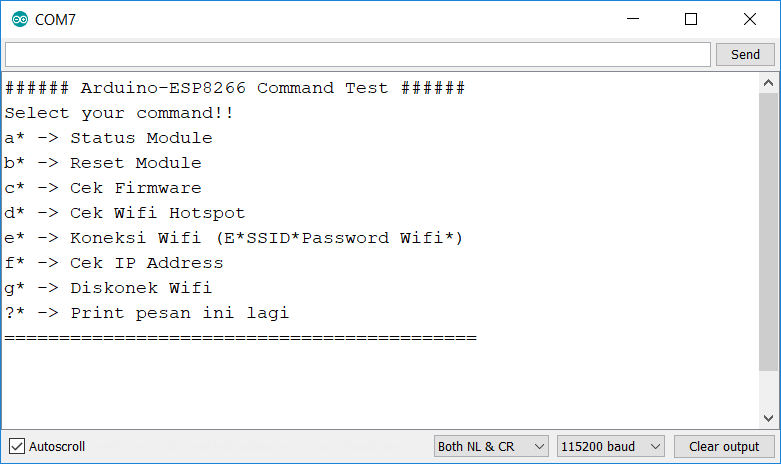
Task: Click the baud dropdown arrow chevron
Action: point(655,447)
